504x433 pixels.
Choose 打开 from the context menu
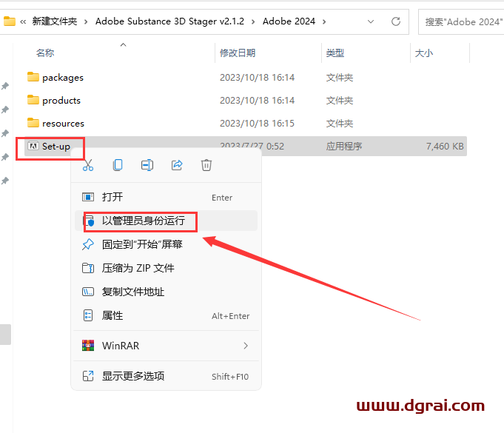[x=166, y=197]
